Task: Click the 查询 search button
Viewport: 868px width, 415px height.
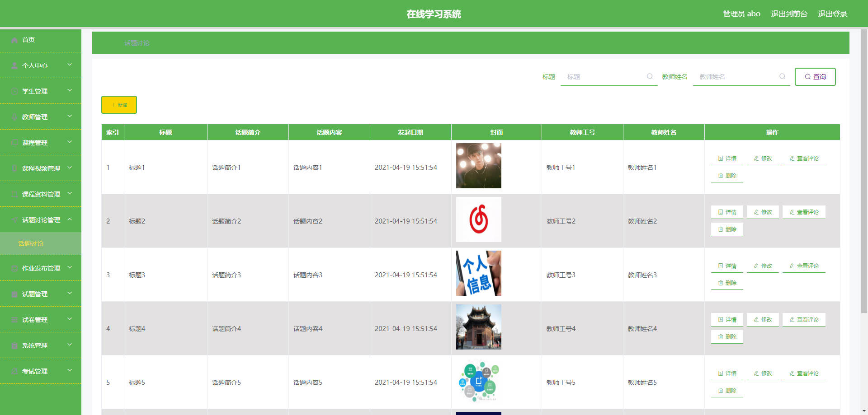Action: coord(815,77)
